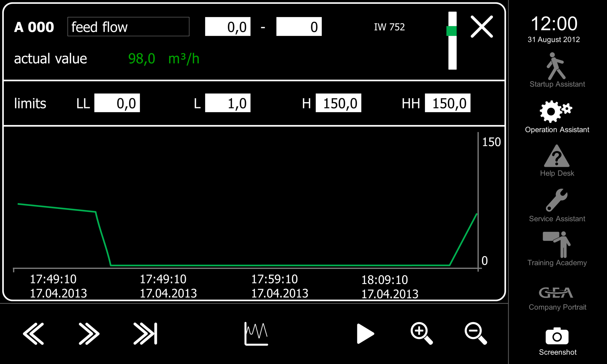This screenshot has height=364, width=607.
Task: Select the feed flow name field
Action: (x=128, y=27)
